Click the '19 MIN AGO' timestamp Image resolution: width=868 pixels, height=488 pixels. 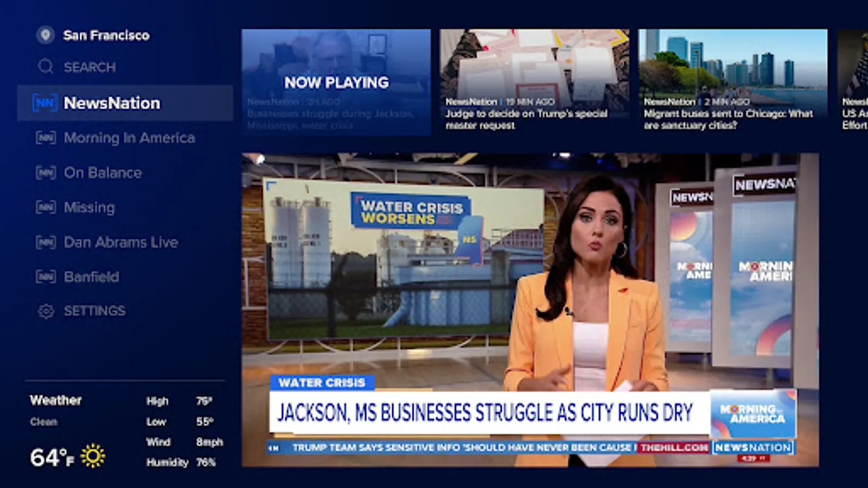click(x=530, y=101)
